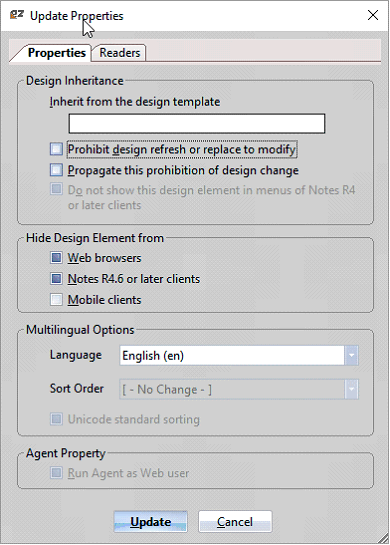Enable Prohibit design refresh or replace checkbox

(56, 149)
